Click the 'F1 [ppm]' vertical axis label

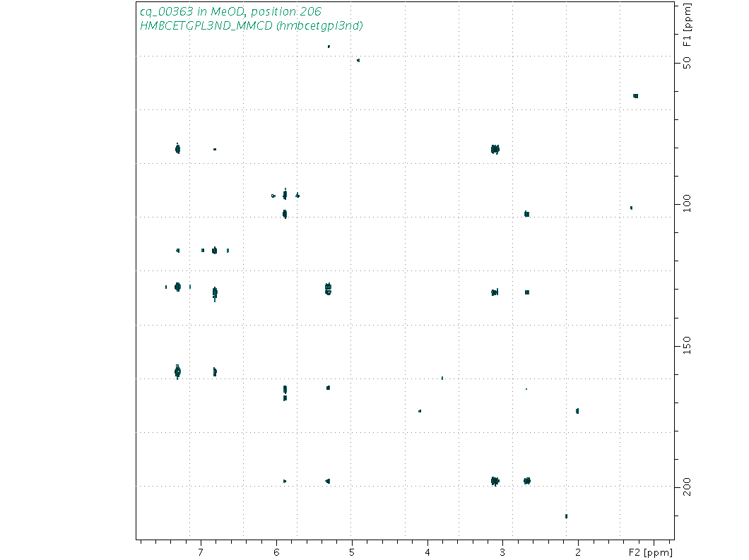click(x=687, y=24)
